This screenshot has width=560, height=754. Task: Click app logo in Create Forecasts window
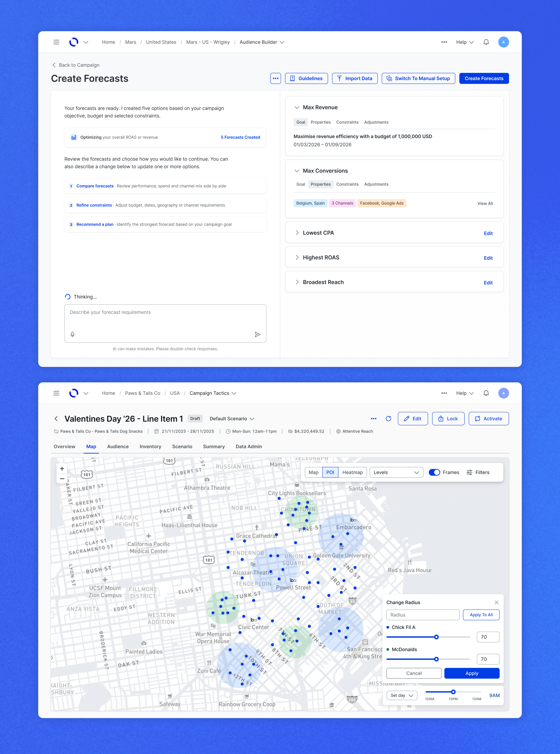tap(73, 42)
